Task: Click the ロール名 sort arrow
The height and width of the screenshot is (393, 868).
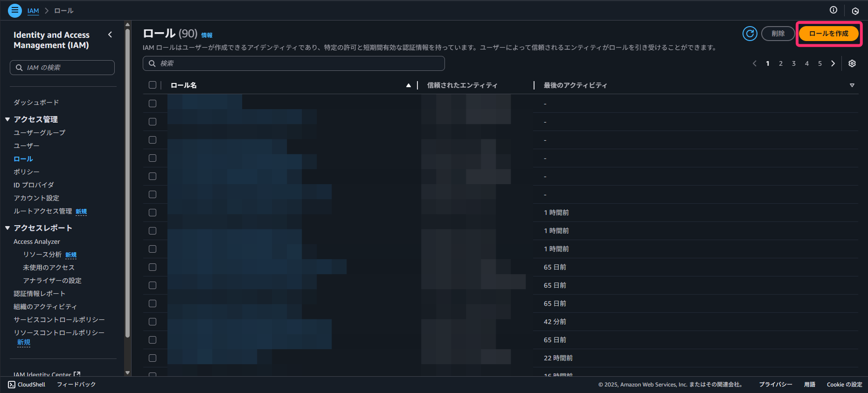Action: (409, 85)
